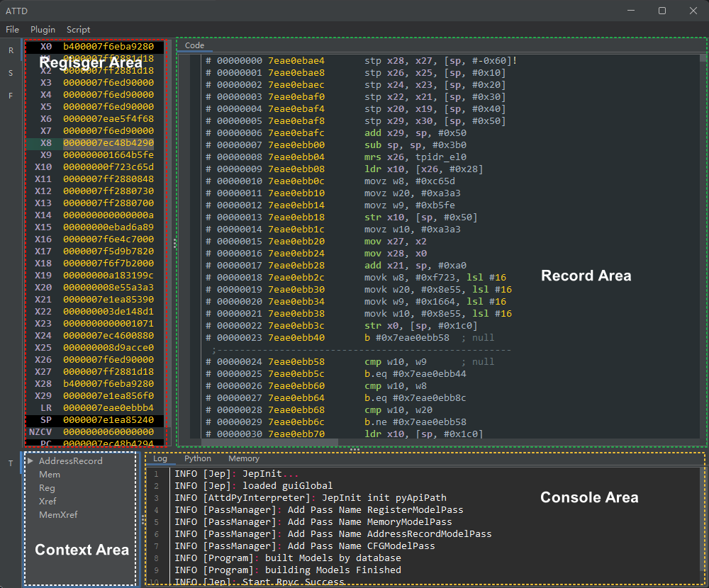Switch to the Log tab
The width and height of the screenshot is (709, 588).
click(160, 458)
